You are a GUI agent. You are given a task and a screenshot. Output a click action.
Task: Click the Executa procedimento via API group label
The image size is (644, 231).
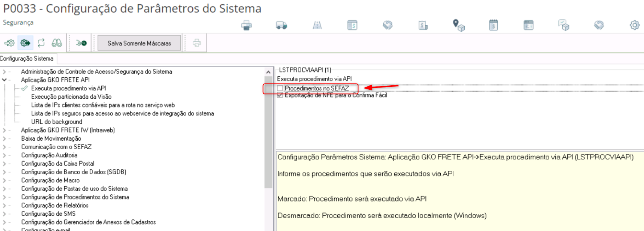click(x=314, y=79)
